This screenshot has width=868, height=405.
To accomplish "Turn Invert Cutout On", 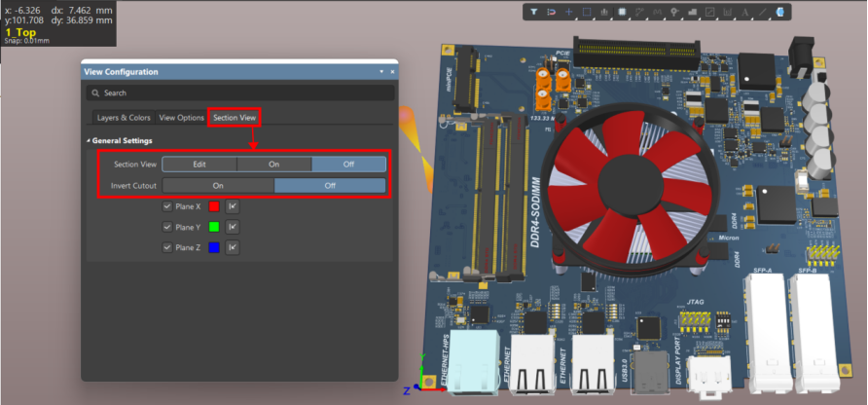I will (x=218, y=185).
